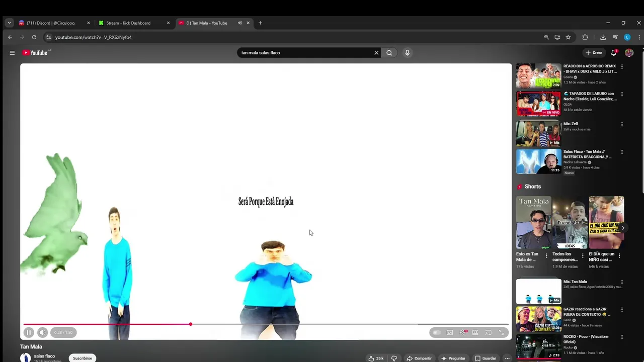Share the video with Compartir
Viewport: 644px width, 362px height.
tap(419, 358)
